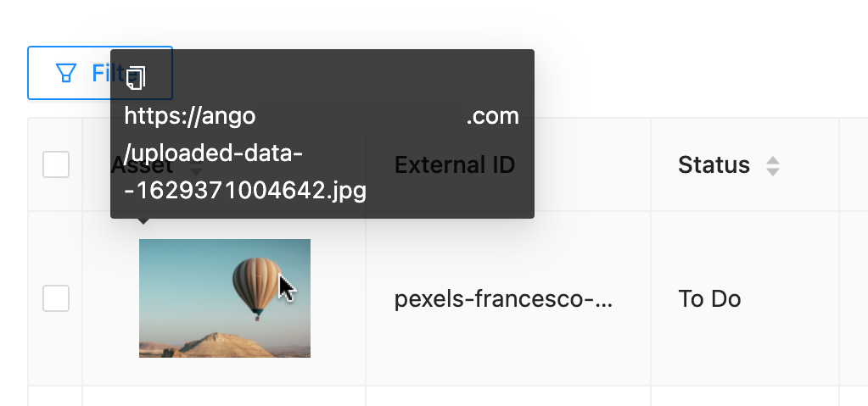This screenshot has width=868, height=406.
Task: Click the downward sort triangle beside Status
Action: point(772,171)
